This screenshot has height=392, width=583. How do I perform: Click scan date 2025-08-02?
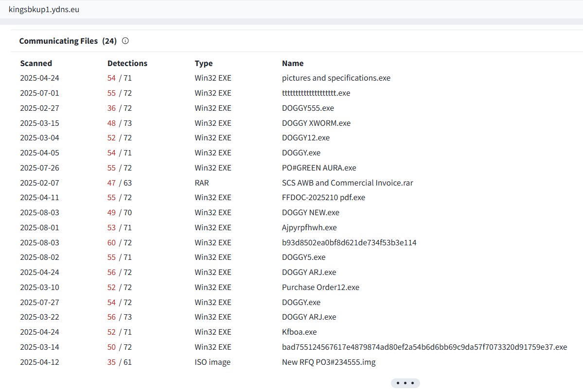point(39,257)
